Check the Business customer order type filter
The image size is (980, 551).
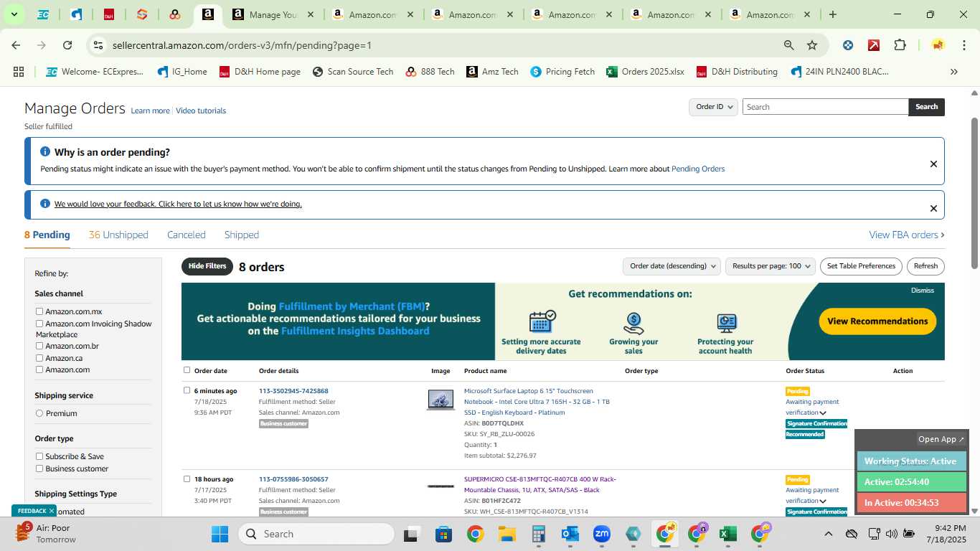[x=39, y=468]
